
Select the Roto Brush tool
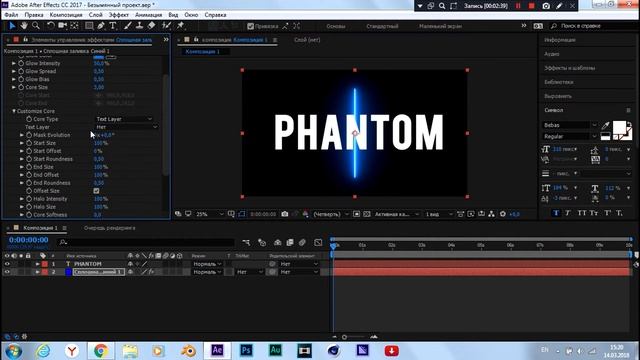(166, 26)
